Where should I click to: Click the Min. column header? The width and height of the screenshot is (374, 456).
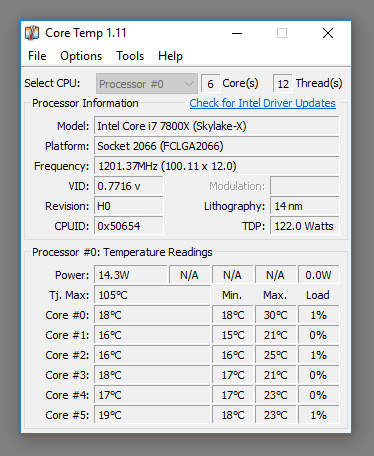[x=232, y=295]
